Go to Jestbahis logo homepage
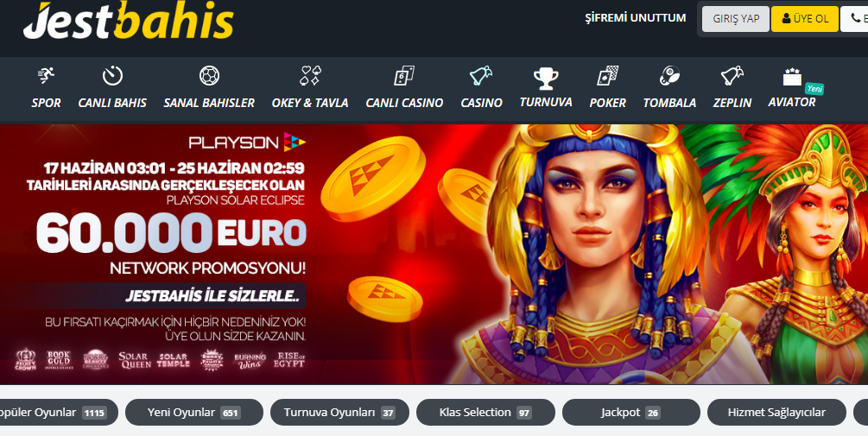Viewport: 868px width, 436px height. [x=129, y=21]
